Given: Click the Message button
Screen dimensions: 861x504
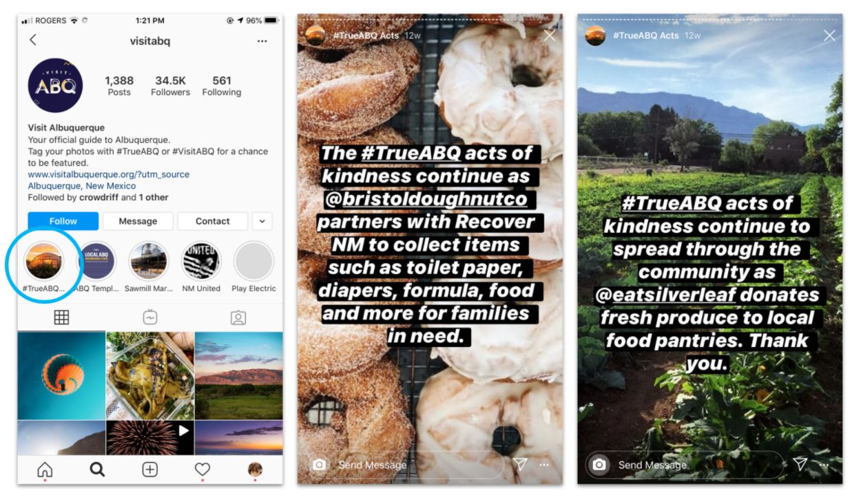Looking at the screenshot, I should (x=138, y=221).
